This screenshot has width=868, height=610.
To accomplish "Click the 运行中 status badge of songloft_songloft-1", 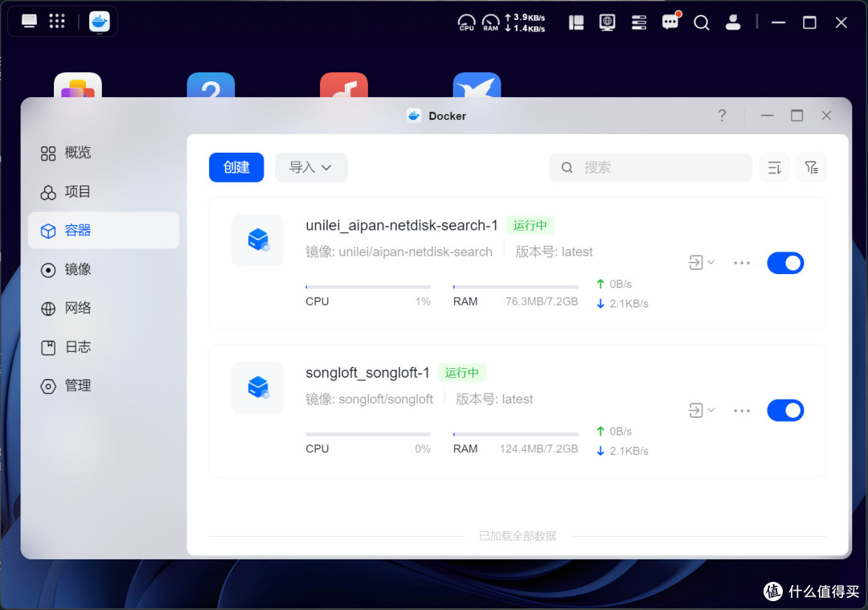I will coord(462,373).
